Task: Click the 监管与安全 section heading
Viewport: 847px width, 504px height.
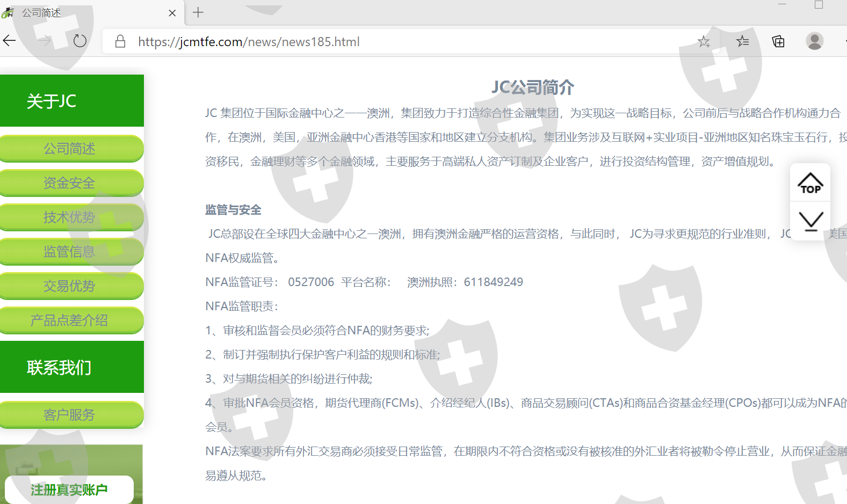Action: click(x=233, y=210)
